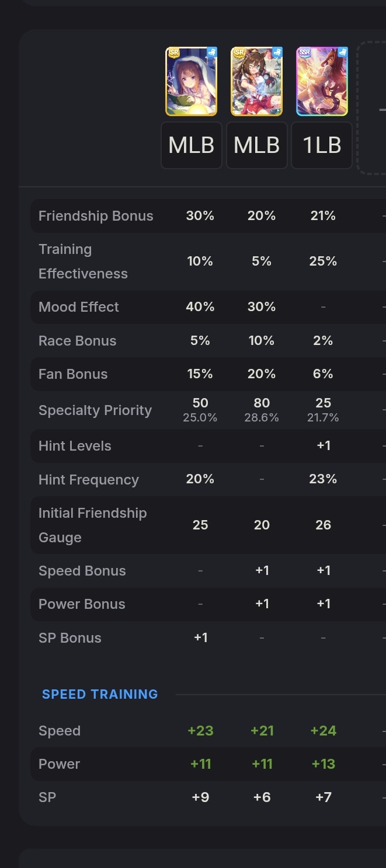Select the SP Bonus row label
The height and width of the screenshot is (868, 386).
point(70,638)
